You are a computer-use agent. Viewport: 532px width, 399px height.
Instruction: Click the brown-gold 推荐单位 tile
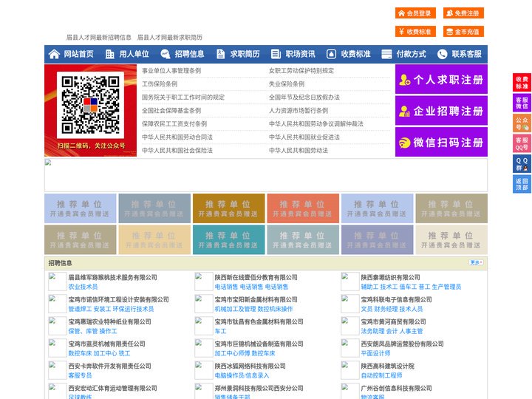point(228,208)
